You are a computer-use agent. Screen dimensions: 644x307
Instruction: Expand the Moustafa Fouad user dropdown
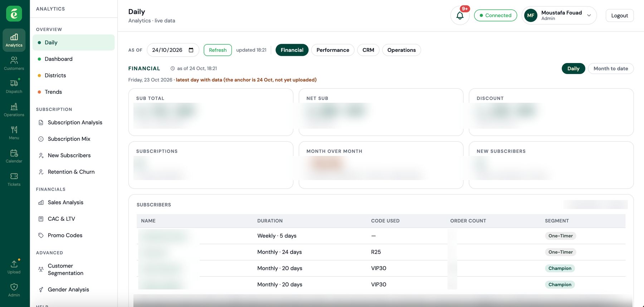[x=559, y=15]
